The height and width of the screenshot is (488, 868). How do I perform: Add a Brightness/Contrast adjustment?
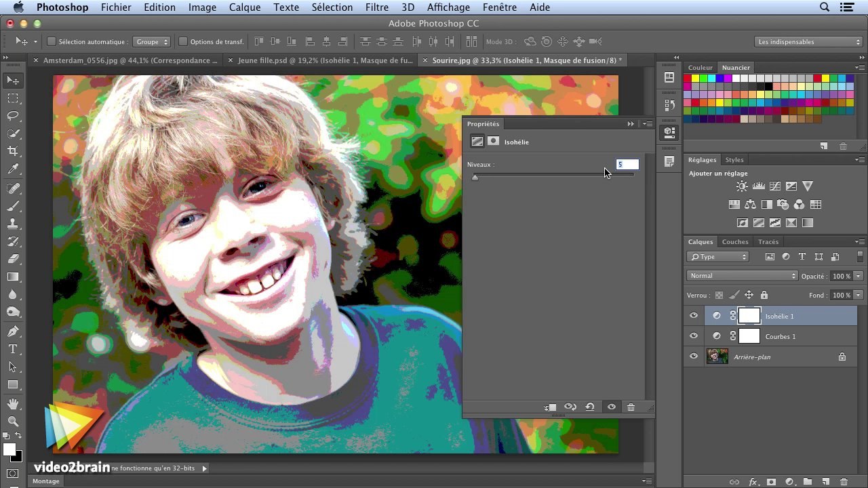[743, 186]
